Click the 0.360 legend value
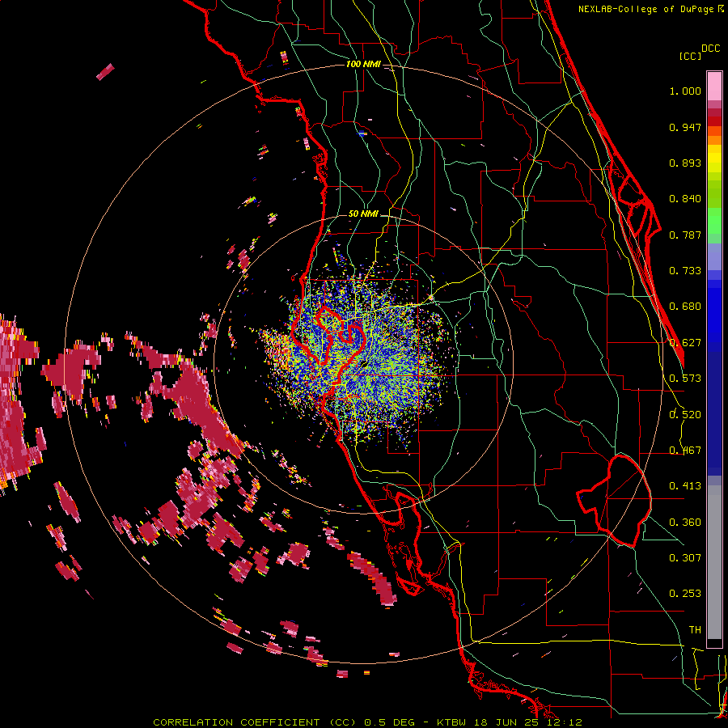Viewport: 728px width, 728px height. [x=685, y=523]
